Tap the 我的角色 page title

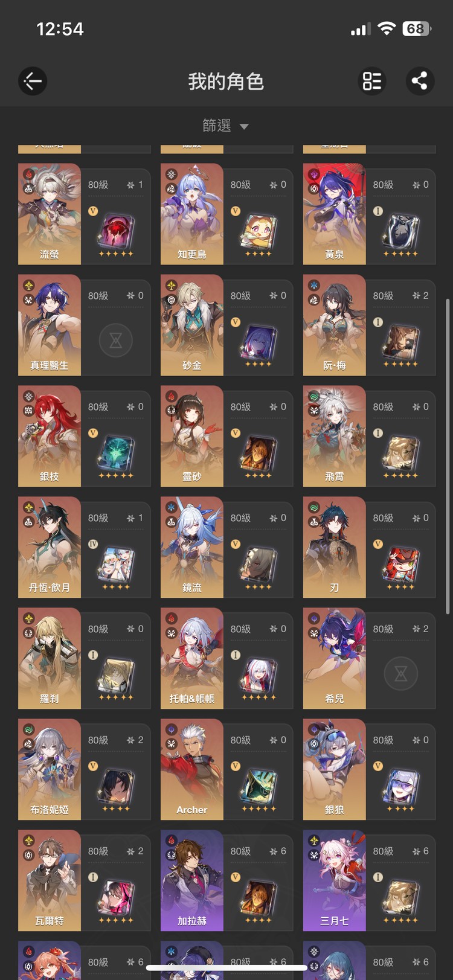point(226,82)
